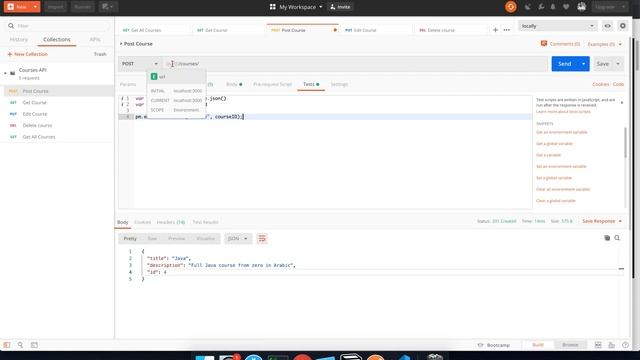Screen dimensions: 640x360
Task: Open the dropdown arrow beside the New button
Action: coord(36,7)
